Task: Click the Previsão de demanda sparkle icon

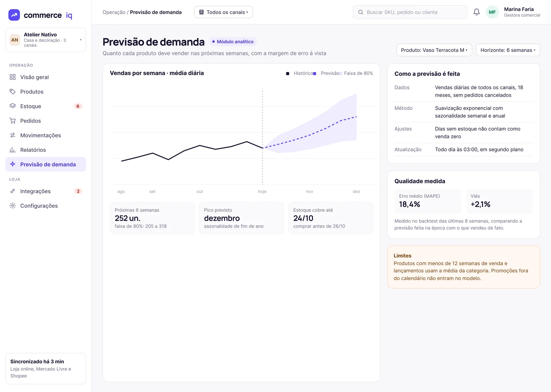Action: (13, 164)
